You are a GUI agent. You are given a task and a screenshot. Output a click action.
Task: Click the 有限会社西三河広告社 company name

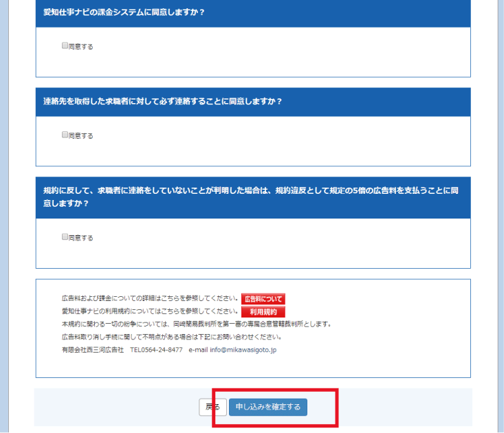(92, 350)
